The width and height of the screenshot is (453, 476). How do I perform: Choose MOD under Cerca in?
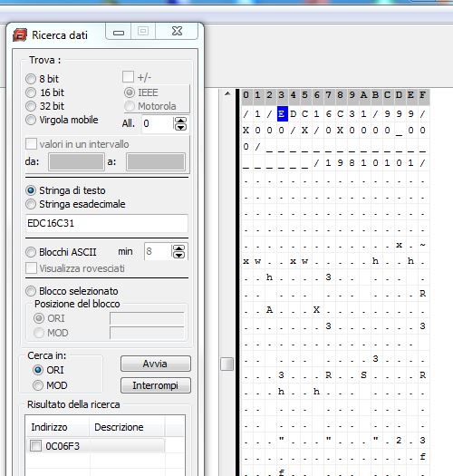38,385
